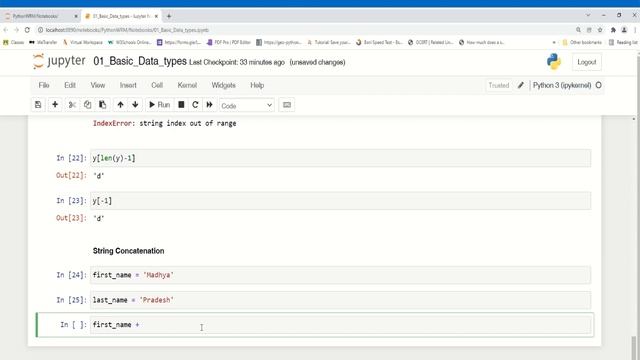Image resolution: width=640 pixels, height=360 pixels.
Task: Click the Logout button
Action: click(x=587, y=62)
